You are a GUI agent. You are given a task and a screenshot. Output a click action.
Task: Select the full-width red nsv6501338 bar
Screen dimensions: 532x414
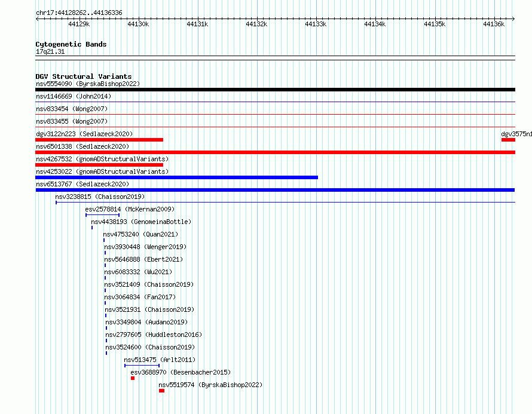pos(275,152)
